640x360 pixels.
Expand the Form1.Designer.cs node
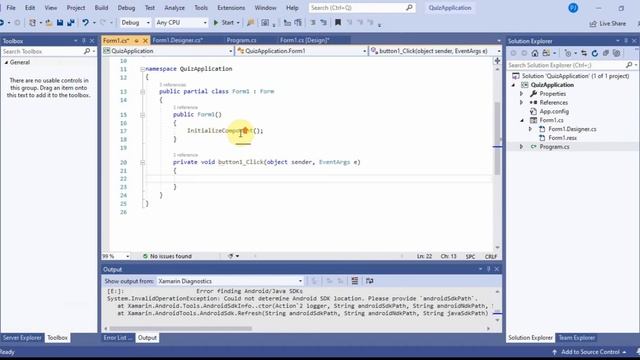pyautogui.click(x=531, y=129)
